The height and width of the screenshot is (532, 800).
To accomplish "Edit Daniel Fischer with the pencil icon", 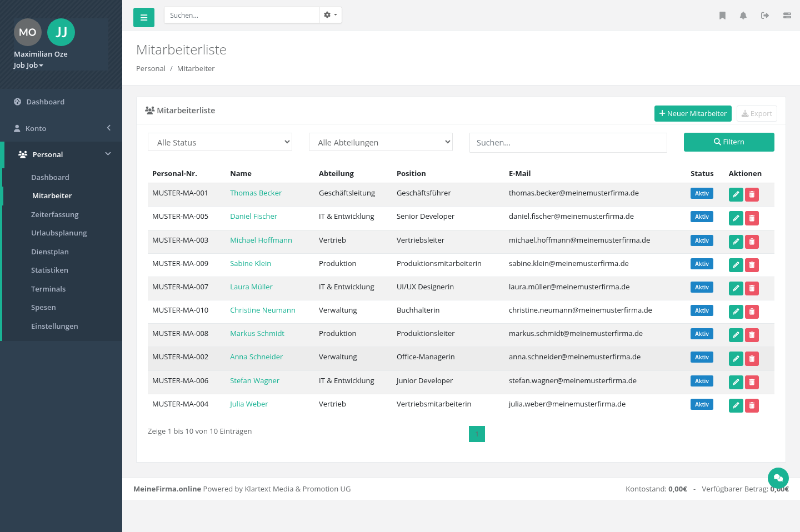I will pos(736,218).
